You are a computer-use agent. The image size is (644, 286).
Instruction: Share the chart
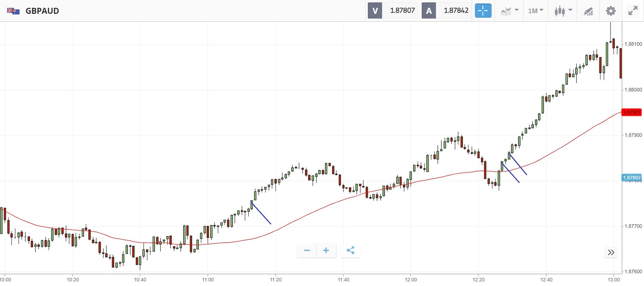click(x=350, y=251)
